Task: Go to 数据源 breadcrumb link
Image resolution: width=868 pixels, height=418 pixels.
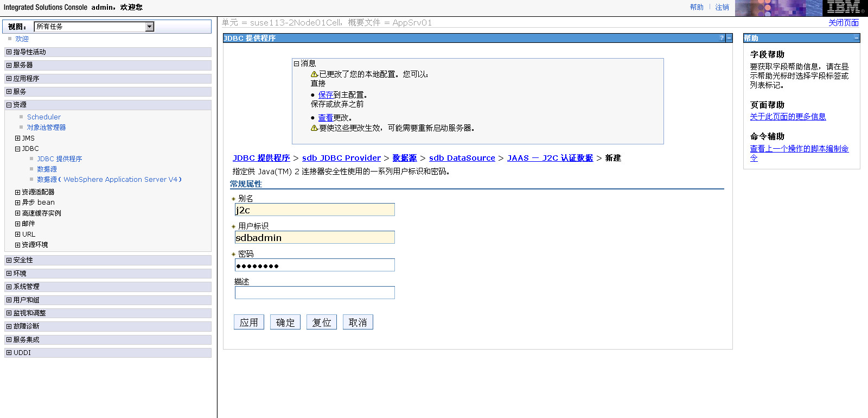Action: [404, 158]
